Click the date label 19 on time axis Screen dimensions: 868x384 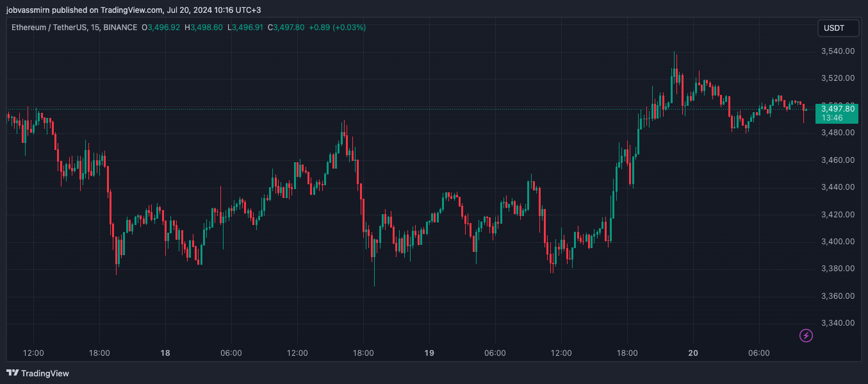pos(429,353)
